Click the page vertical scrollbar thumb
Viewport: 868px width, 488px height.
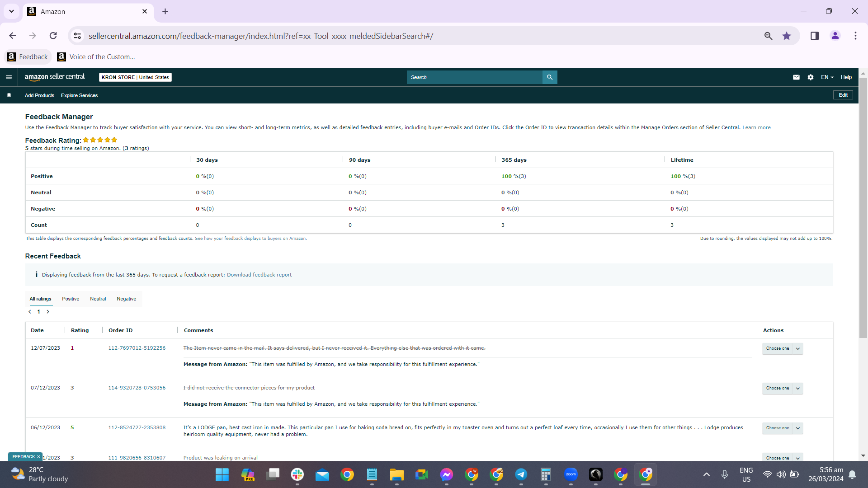point(863,208)
